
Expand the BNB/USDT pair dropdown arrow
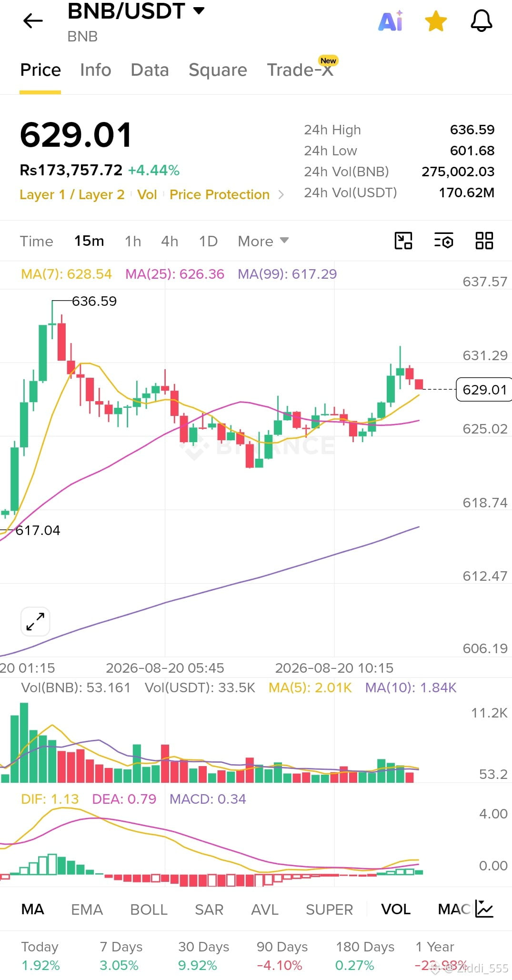tap(199, 10)
